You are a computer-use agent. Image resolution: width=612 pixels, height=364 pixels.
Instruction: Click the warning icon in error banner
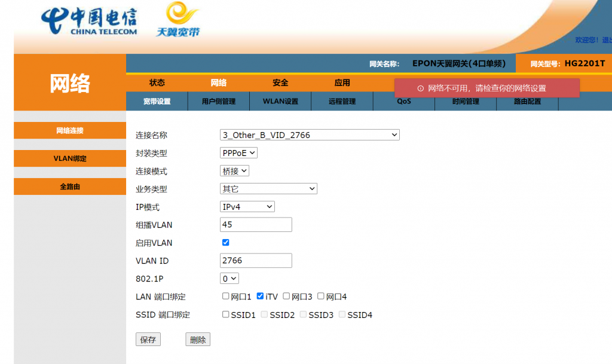(x=420, y=88)
